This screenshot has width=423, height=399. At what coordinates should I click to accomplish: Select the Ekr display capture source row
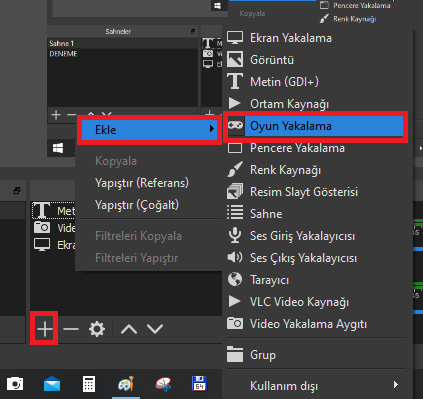point(54,245)
